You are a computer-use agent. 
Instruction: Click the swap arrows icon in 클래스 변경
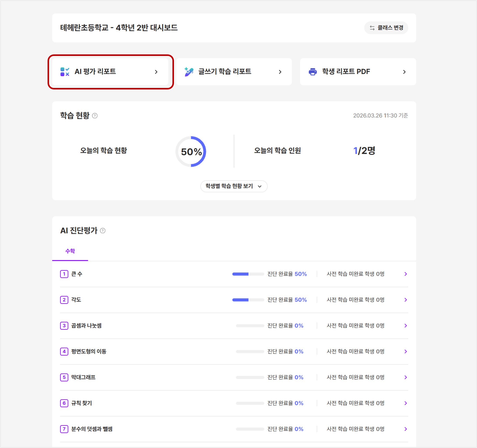[372, 28]
